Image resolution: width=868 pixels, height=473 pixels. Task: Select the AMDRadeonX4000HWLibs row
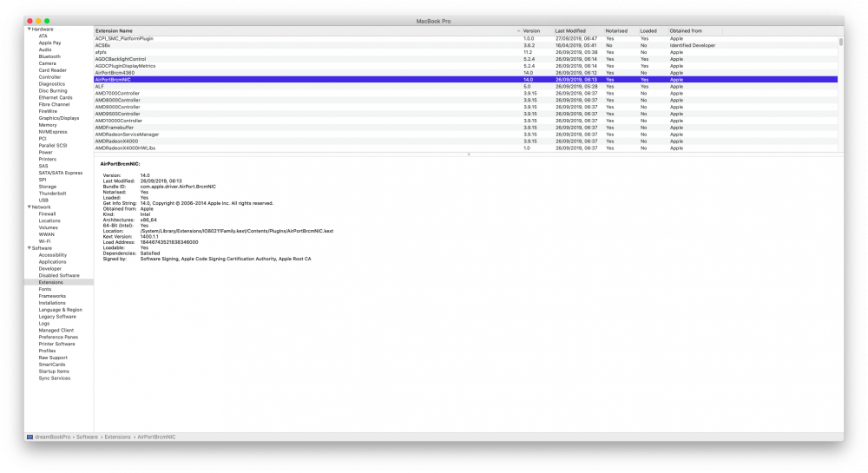click(x=465, y=148)
